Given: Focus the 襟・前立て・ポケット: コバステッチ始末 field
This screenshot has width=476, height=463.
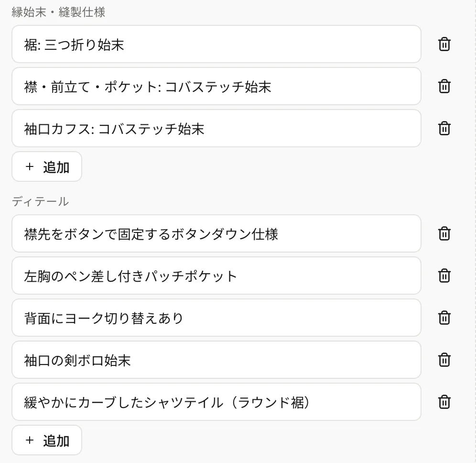Looking at the screenshot, I should coord(216,86).
